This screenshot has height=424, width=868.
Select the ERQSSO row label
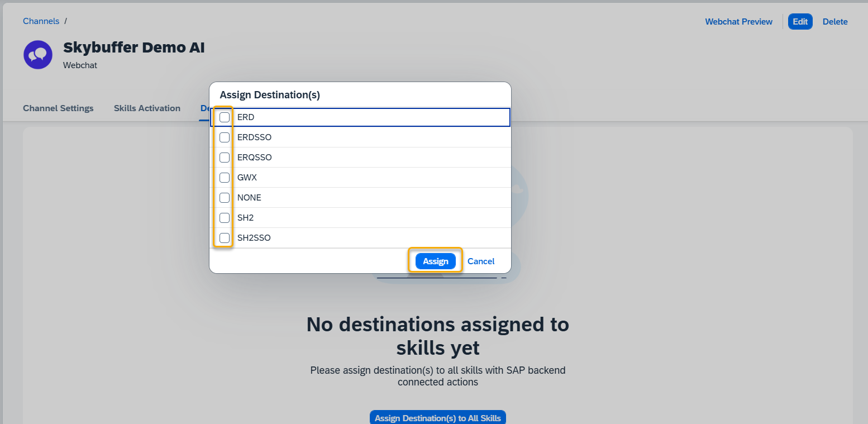click(x=254, y=158)
